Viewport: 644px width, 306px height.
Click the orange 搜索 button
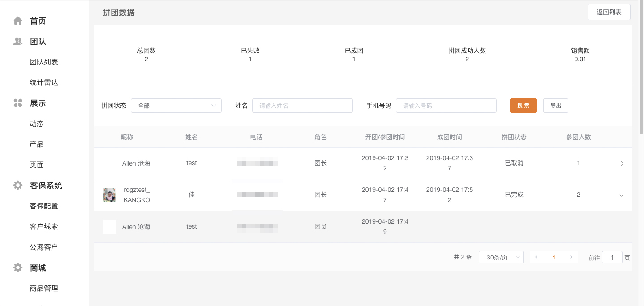pyautogui.click(x=523, y=106)
